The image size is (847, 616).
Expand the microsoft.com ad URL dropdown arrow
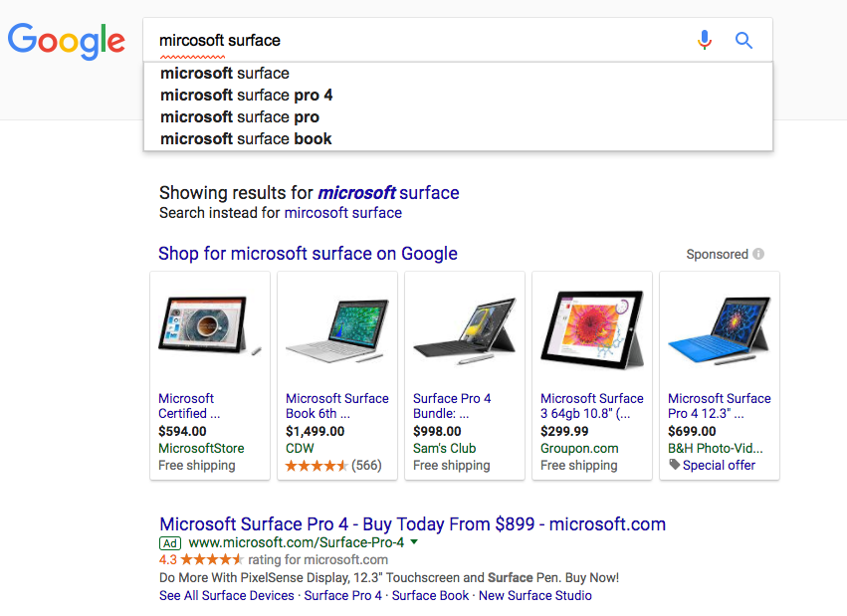[414, 542]
